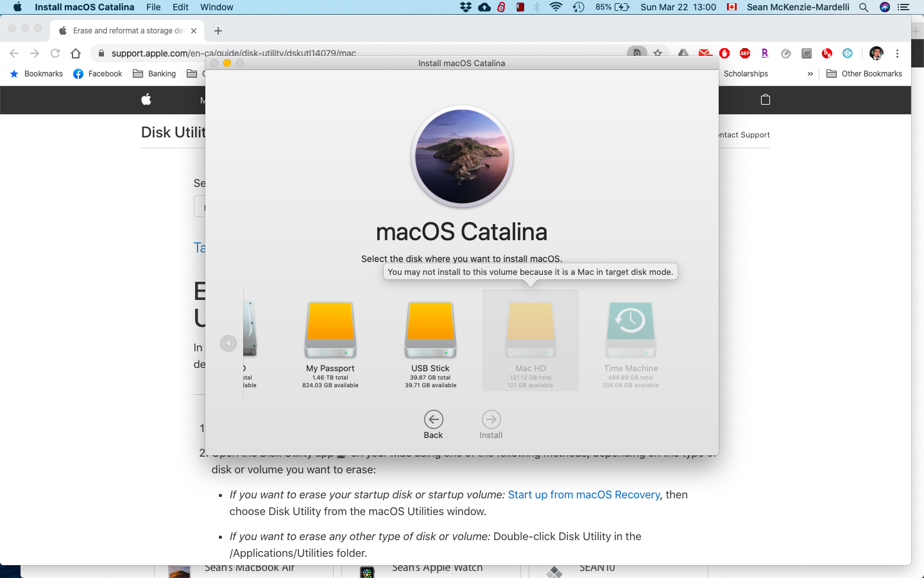Open the Banking bookmarks folder
This screenshot has height=578, width=924.
click(154, 74)
